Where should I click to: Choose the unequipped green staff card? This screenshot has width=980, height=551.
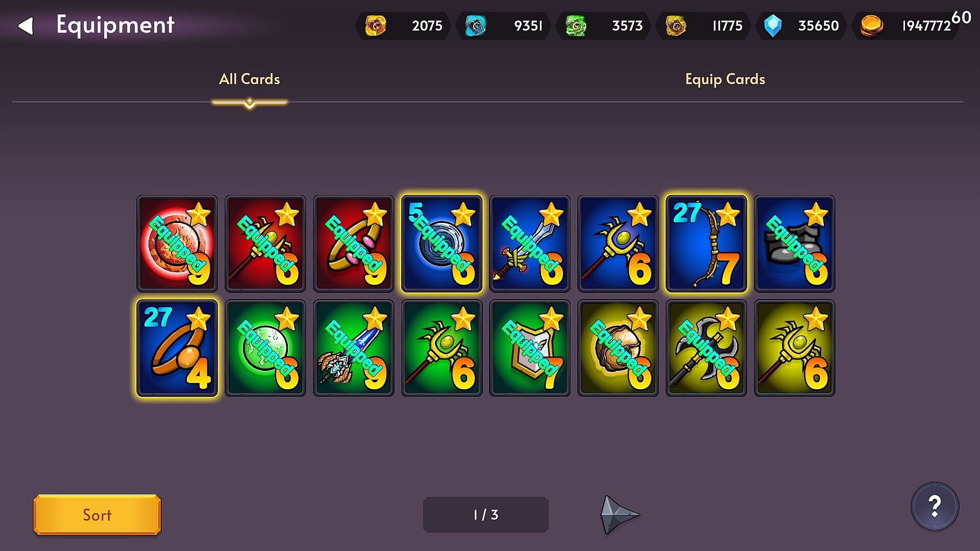click(442, 348)
